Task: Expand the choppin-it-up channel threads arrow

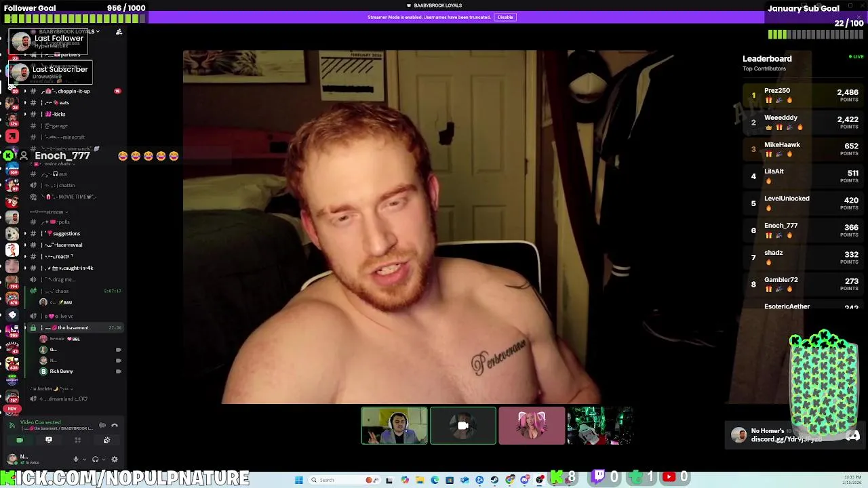Action: pos(25,91)
